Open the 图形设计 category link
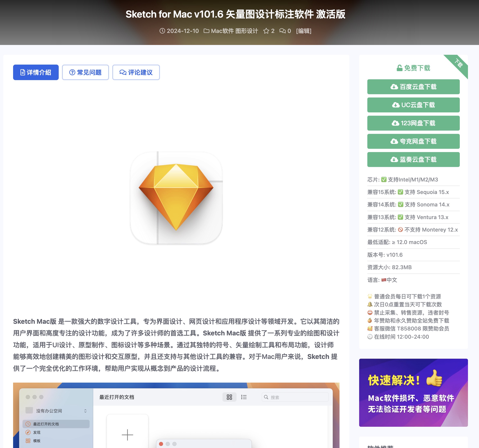Image resolution: width=479 pixels, height=448 pixels. tap(246, 31)
